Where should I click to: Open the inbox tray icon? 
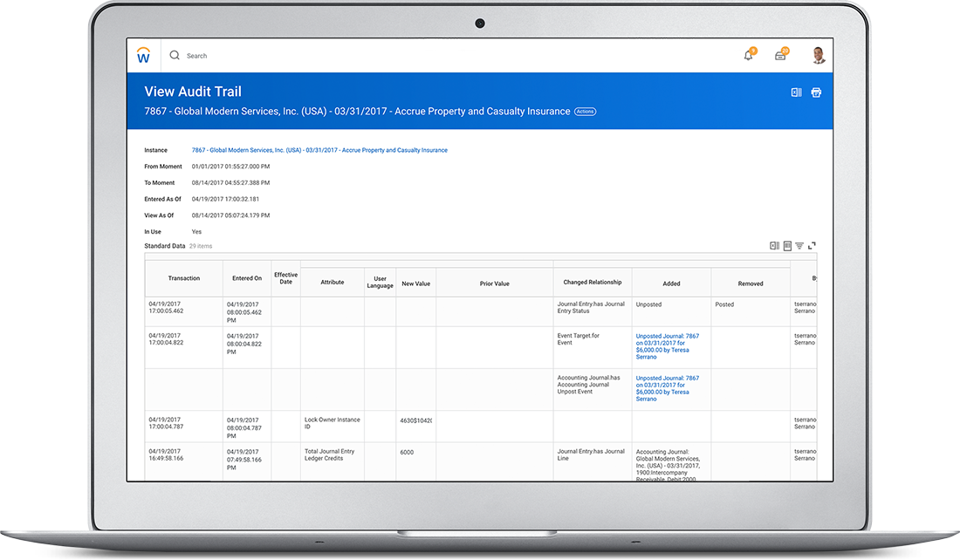pos(780,55)
